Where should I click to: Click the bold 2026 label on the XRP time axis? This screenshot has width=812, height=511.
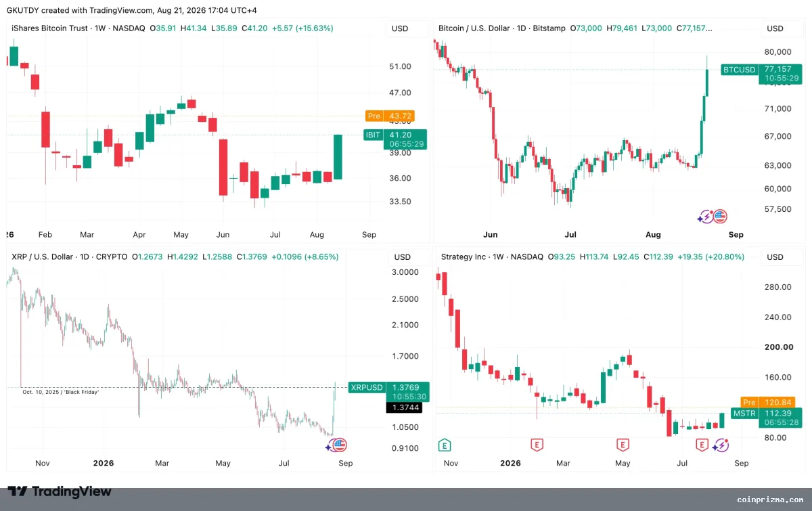click(103, 464)
